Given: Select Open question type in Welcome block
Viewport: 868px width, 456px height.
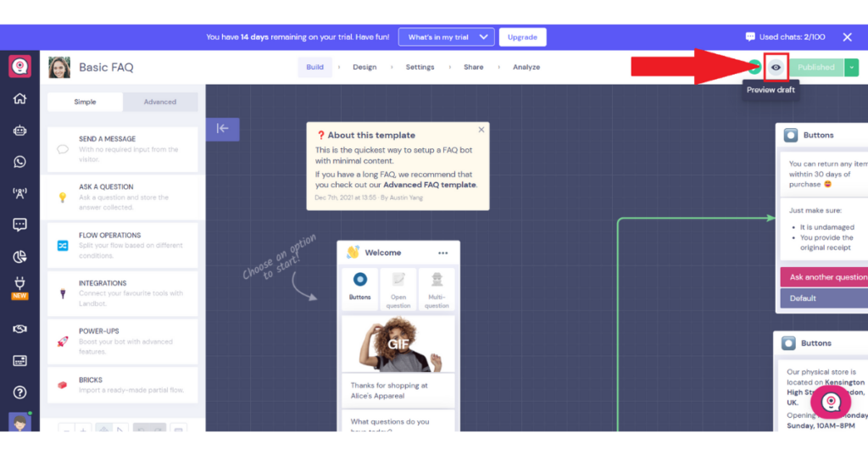Looking at the screenshot, I should pyautogui.click(x=398, y=288).
